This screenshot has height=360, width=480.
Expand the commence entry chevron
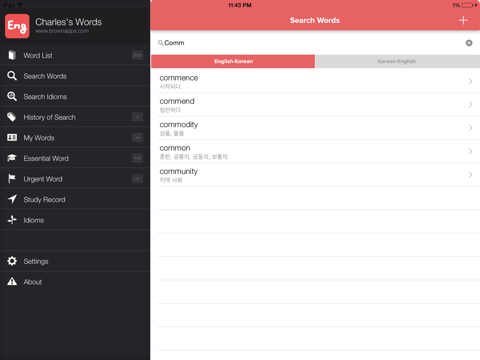pyautogui.click(x=470, y=81)
